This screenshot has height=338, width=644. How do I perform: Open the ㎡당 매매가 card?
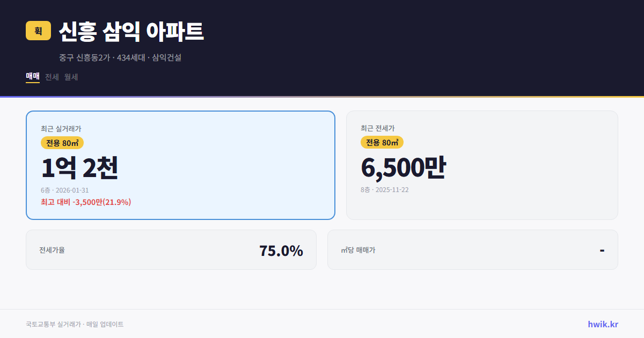[x=472, y=249]
